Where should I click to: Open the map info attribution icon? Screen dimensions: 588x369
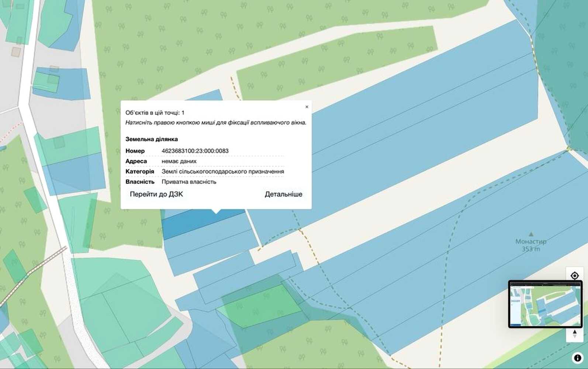click(x=578, y=358)
